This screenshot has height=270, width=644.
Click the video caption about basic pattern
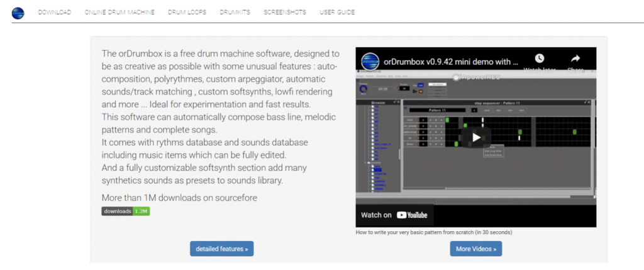click(x=434, y=232)
